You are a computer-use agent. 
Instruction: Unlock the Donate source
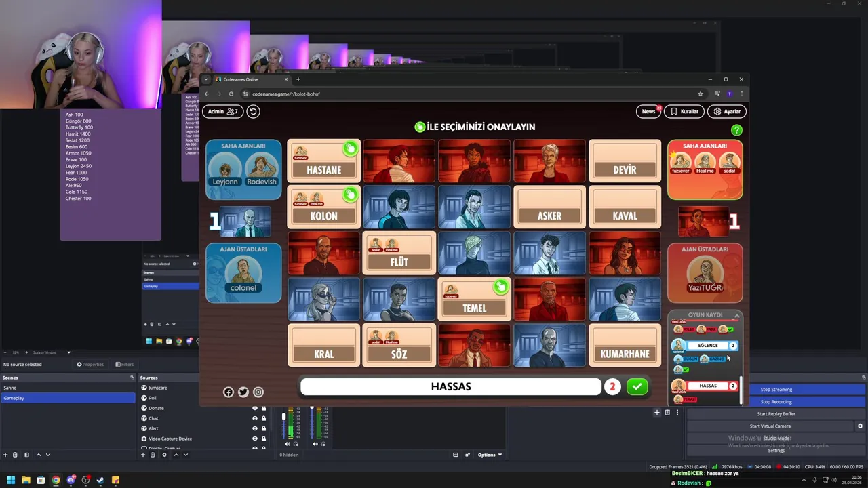pyautogui.click(x=263, y=408)
